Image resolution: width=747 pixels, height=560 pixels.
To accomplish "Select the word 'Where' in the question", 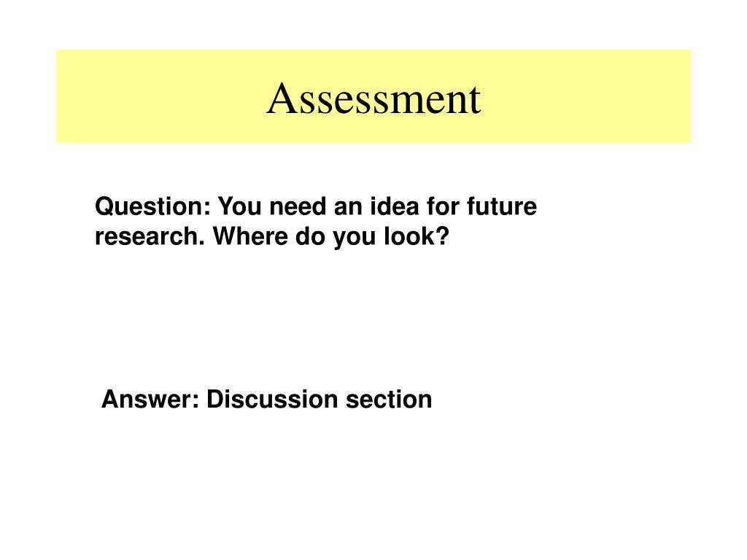I will 250,236.
